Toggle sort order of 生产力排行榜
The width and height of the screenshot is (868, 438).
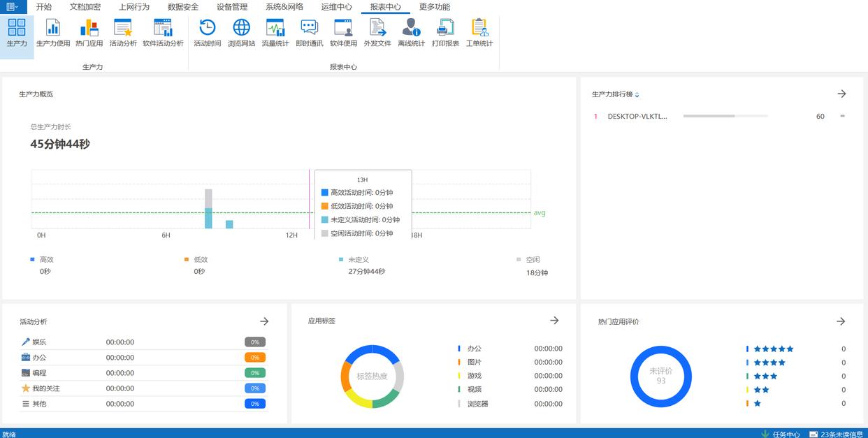(x=637, y=95)
